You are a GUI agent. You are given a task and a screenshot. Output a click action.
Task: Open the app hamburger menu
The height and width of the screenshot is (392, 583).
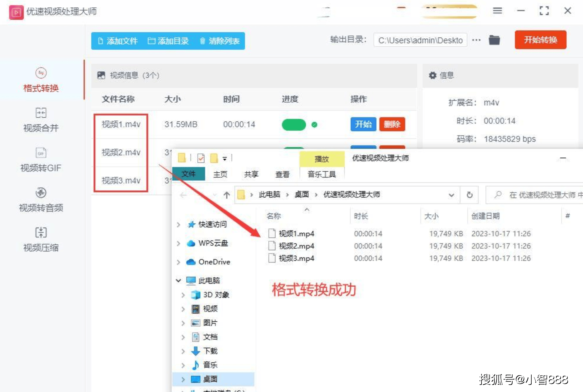497,11
